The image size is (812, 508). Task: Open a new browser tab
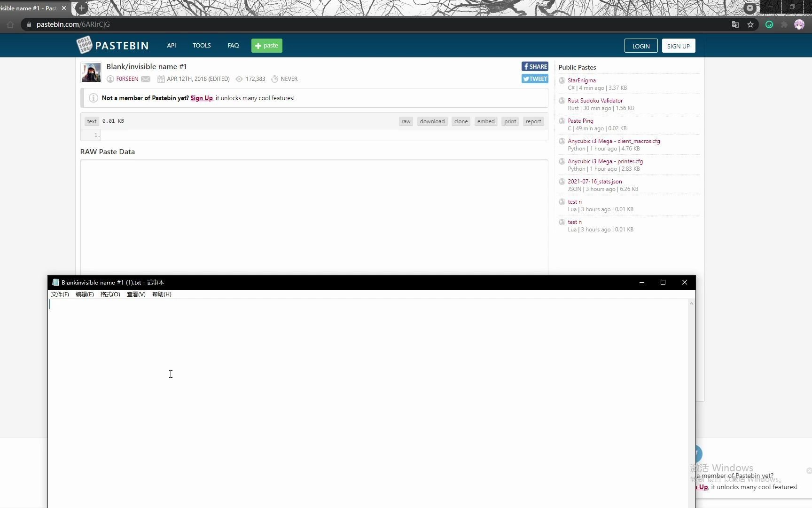(x=82, y=8)
